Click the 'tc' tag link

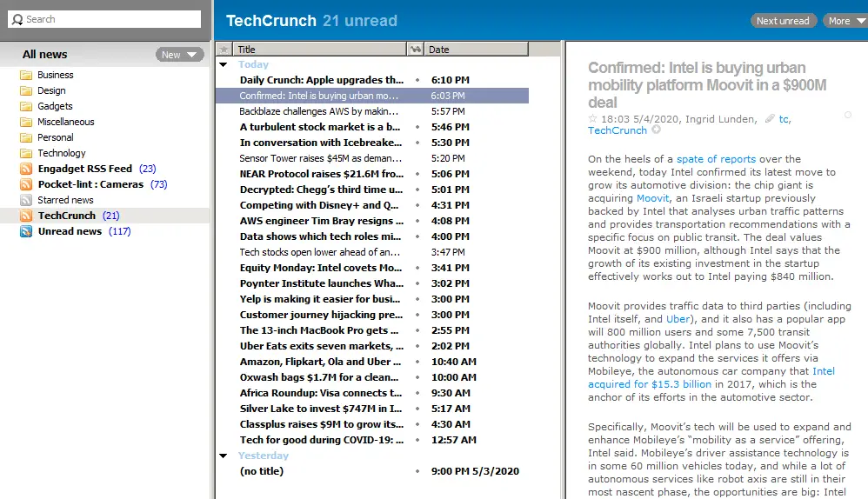784,119
